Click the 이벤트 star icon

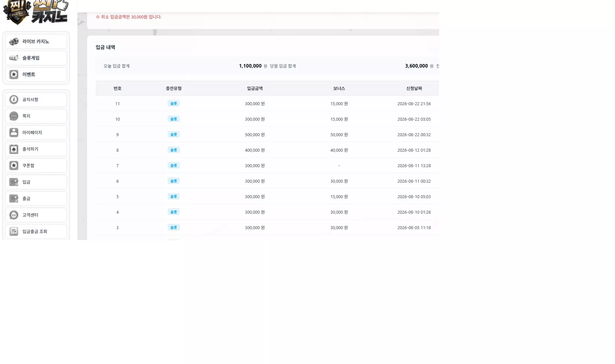point(14,75)
